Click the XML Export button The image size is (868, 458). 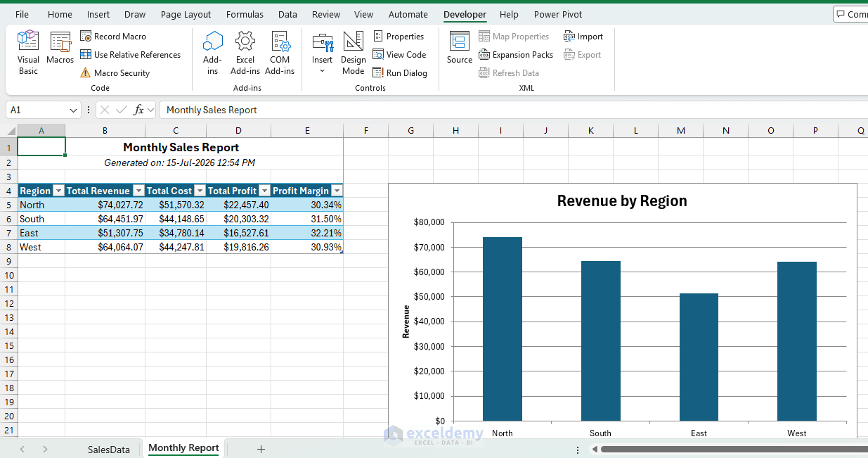click(583, 54)
